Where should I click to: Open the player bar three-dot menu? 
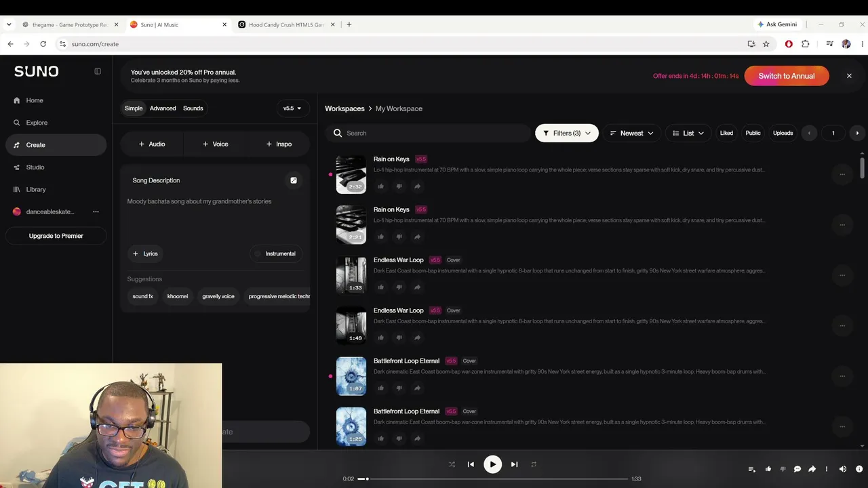tap(826, 469)
